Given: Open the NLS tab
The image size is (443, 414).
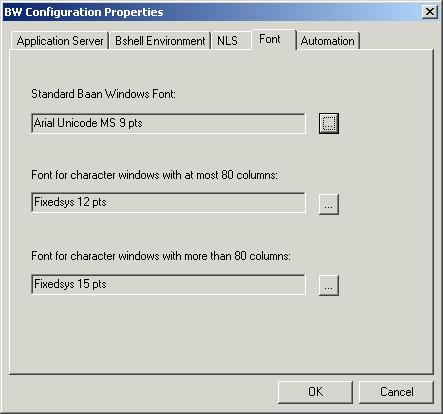Looking at the screenshot, I should pos(230,41).
